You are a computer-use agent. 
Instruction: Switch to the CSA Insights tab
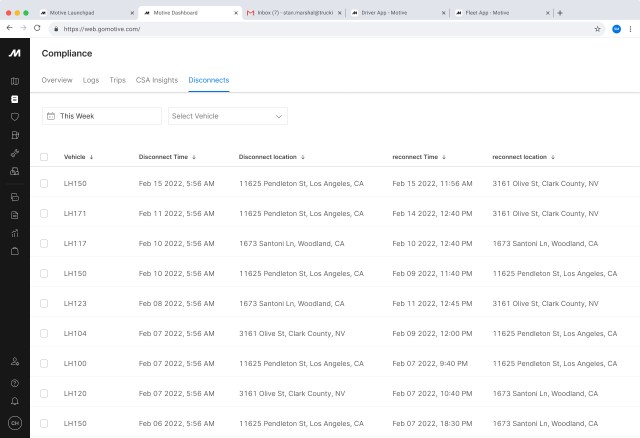156,79
